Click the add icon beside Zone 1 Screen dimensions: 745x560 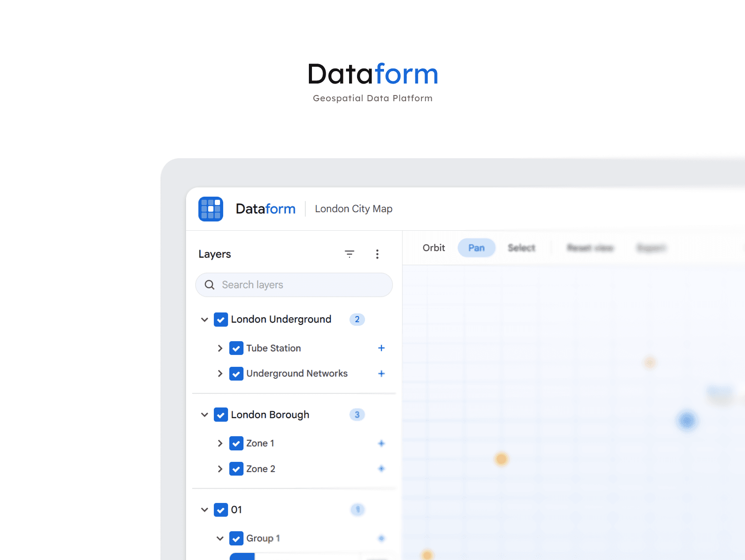[x=381, y=443]
